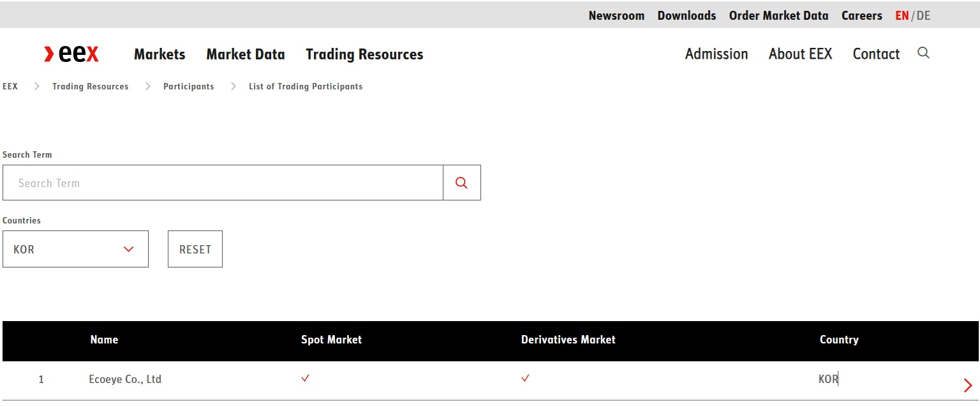Click the breadcrumb arrow after Trading Resources
The image size is (980, 406).
(147, 86)
